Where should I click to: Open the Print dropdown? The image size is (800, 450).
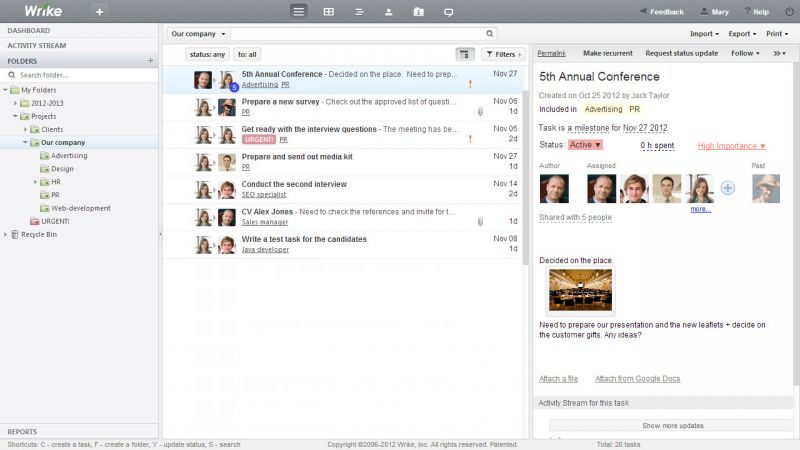pyautogui.click(x=777, y=34)
